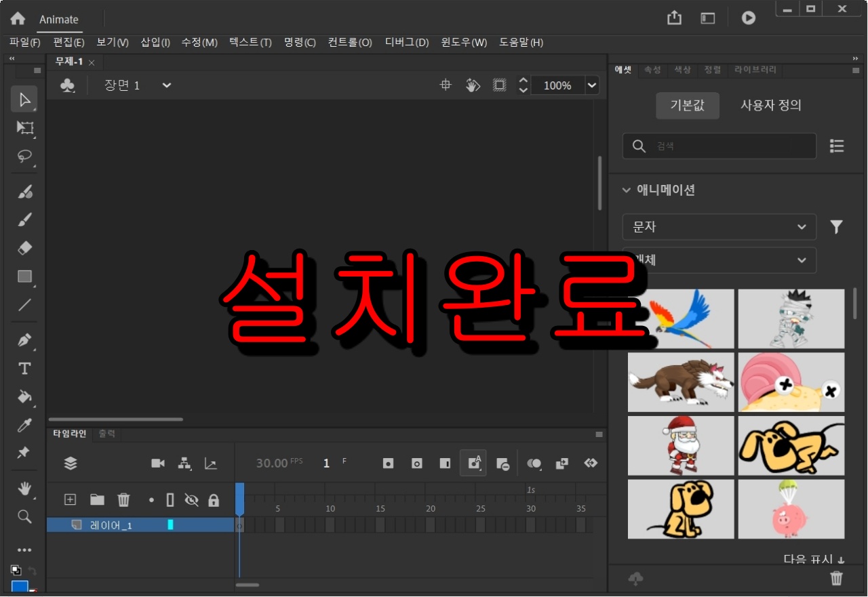Open the 문자 category dropdown

(719, 227)
